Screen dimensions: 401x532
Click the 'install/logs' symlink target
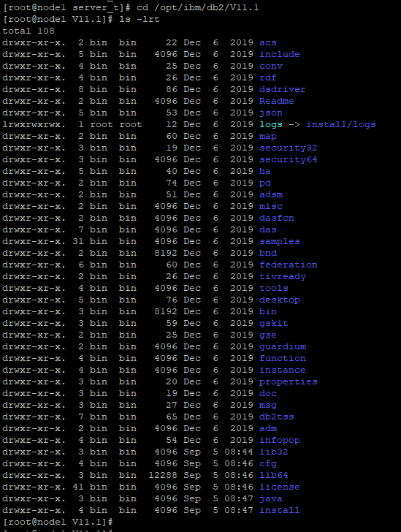341,124
